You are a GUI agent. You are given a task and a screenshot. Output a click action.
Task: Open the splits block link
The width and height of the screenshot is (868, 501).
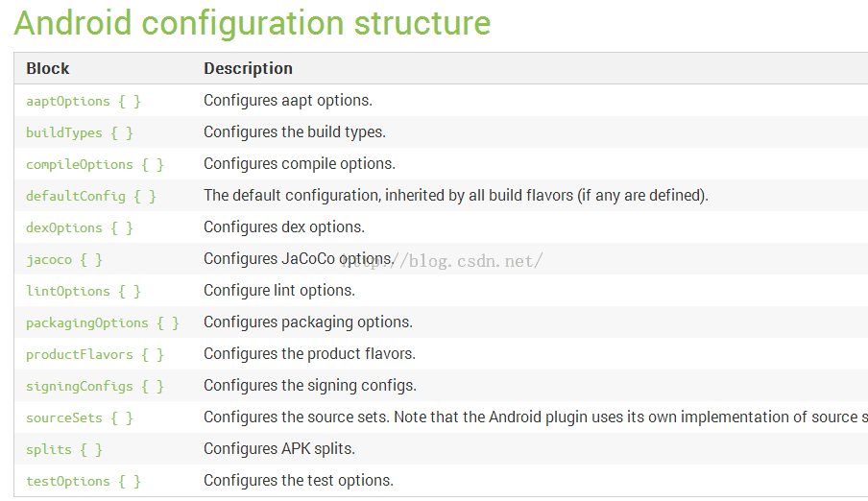click(x=64, y=449)
